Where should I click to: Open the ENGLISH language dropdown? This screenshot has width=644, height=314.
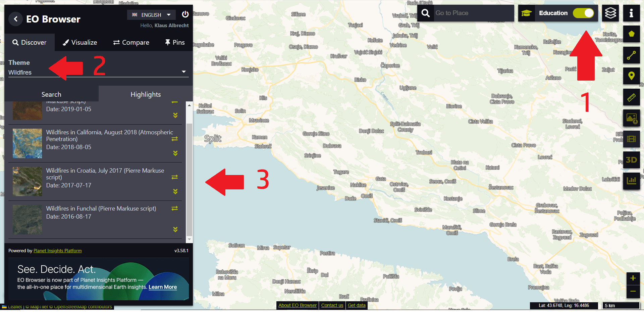coord(151,15)
